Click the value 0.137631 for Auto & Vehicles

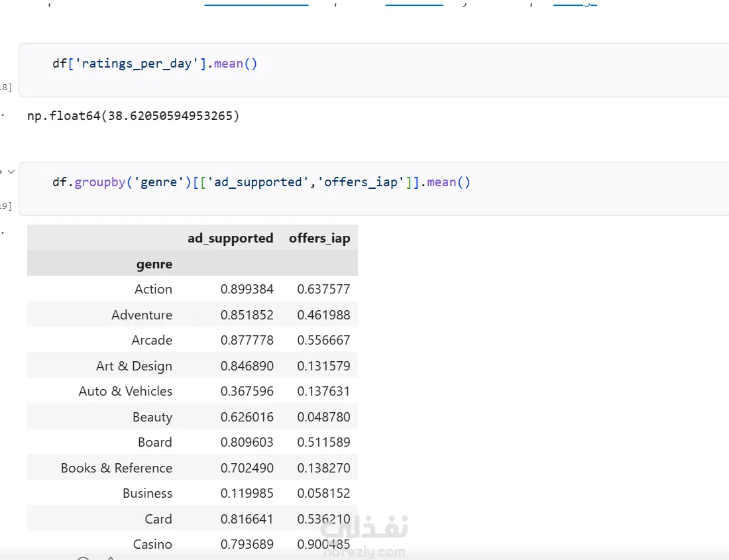point(323,391)
